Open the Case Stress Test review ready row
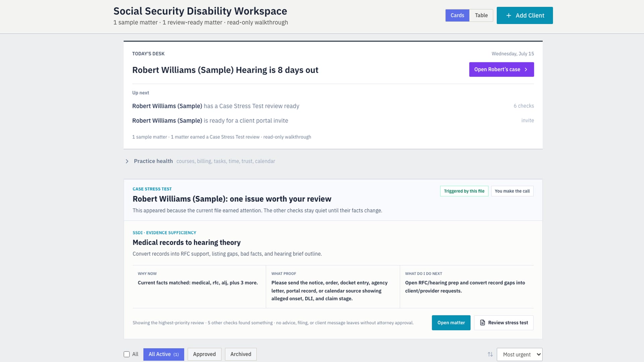The height and width of the screenshot is (362, 644). click(x=333, y=106)
